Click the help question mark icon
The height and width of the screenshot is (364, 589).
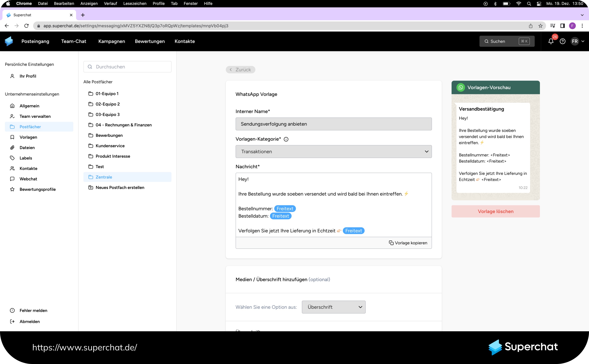click(x=562, y=41)
